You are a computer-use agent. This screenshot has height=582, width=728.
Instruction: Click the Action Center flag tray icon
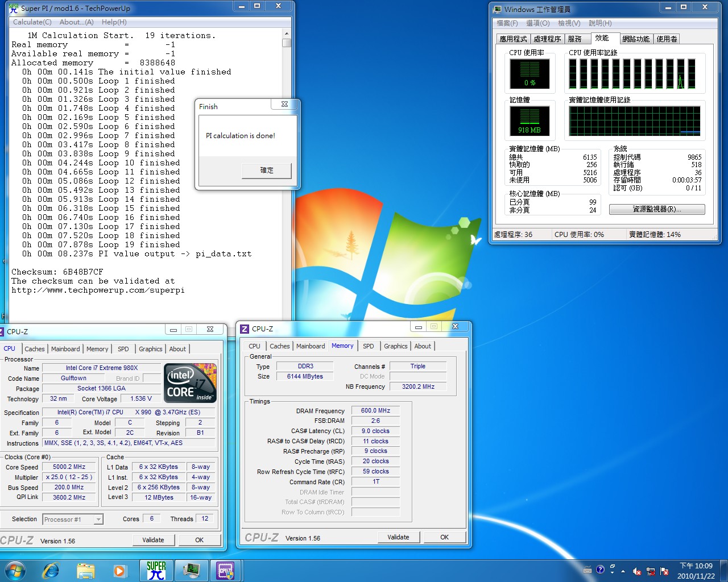point(664,571)
